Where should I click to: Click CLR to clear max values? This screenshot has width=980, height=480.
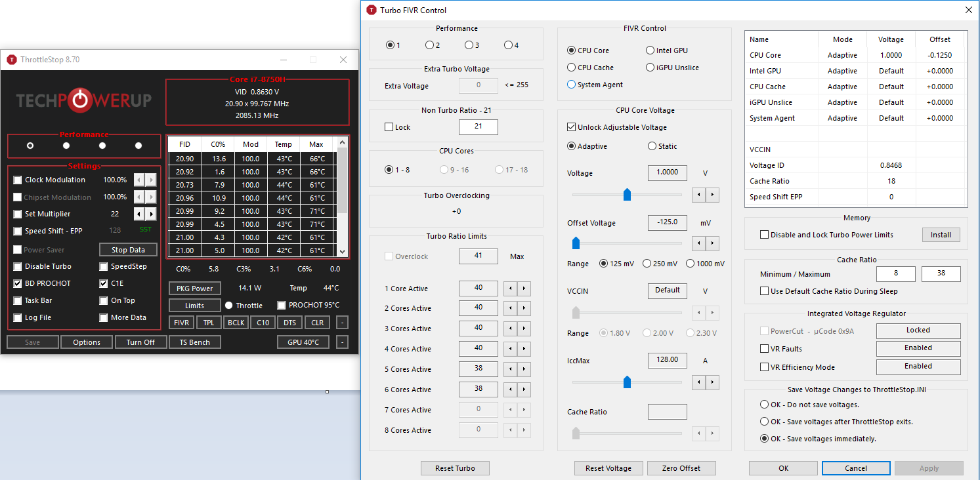318,323
